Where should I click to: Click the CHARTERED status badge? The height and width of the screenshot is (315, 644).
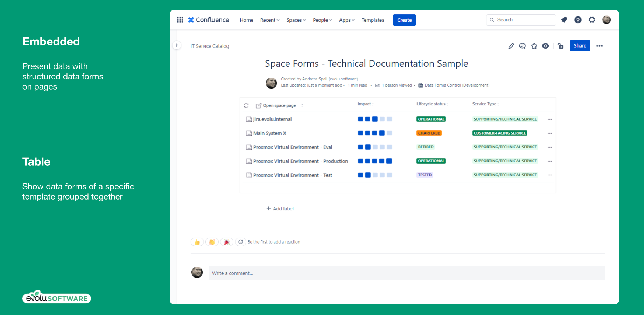[x=429, y=133]
